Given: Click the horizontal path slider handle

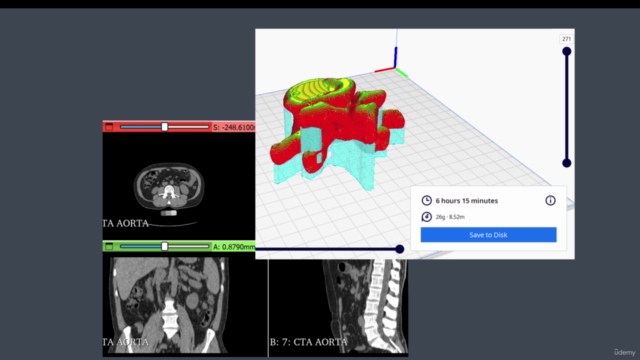Looking at the screenshot, I should coord(400,249).
